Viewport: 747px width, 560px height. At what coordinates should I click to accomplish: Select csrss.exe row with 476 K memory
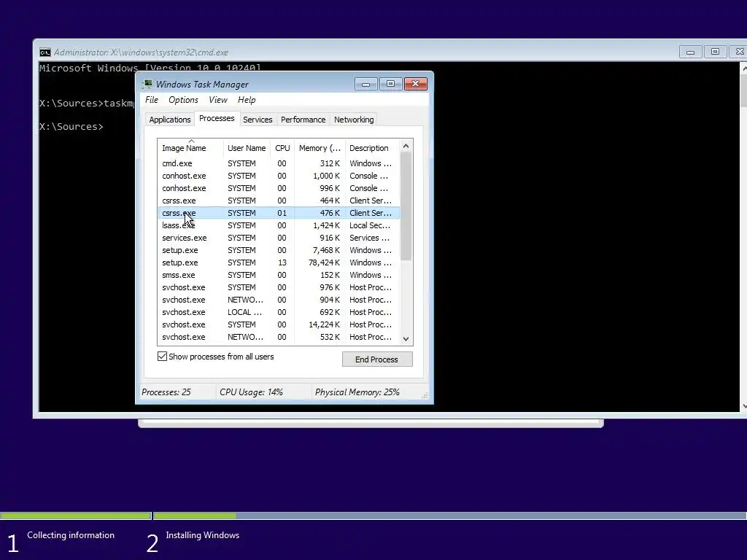point(279,213)
